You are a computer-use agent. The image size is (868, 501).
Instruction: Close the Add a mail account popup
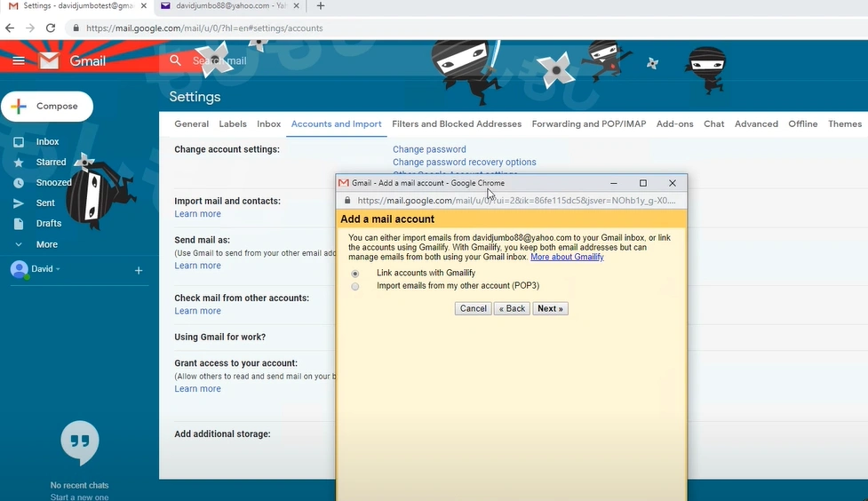click(x=672, y=183)
